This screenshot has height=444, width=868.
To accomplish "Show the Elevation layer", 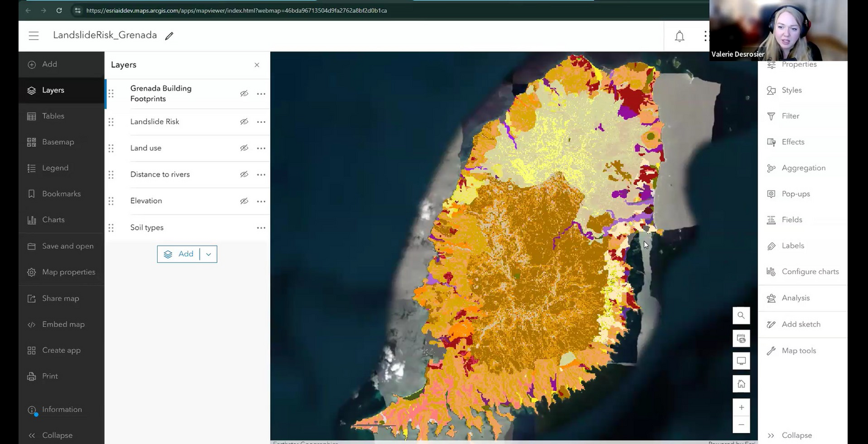I will [x=244, y=201].
